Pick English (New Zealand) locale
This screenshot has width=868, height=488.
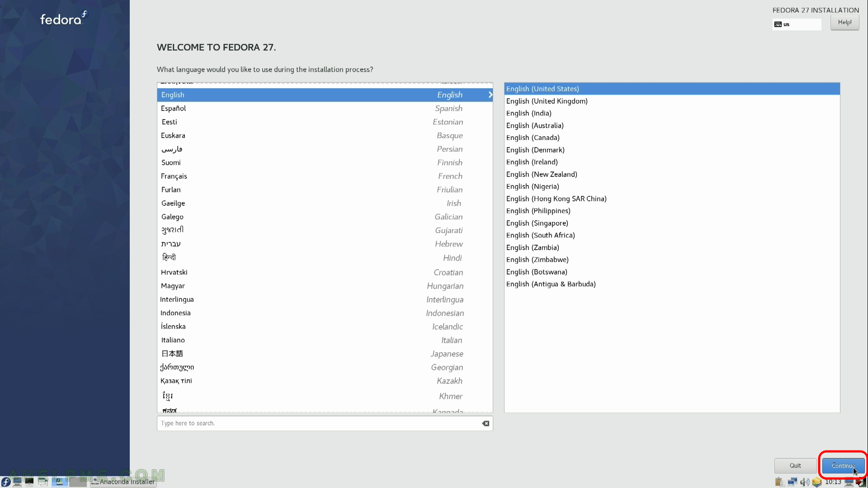click(672, 174)
